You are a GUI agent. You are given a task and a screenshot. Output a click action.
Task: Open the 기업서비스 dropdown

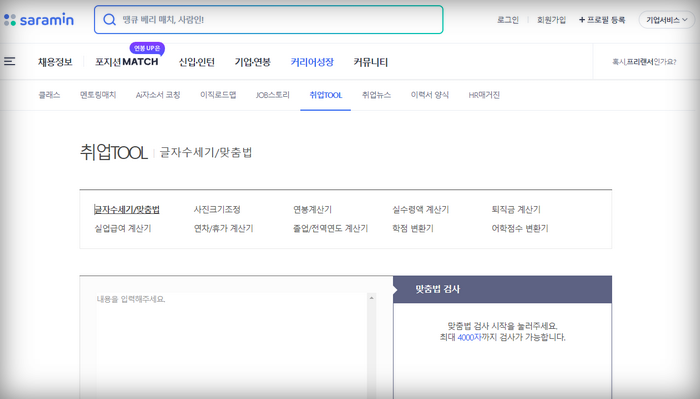(x=666, y=20)
